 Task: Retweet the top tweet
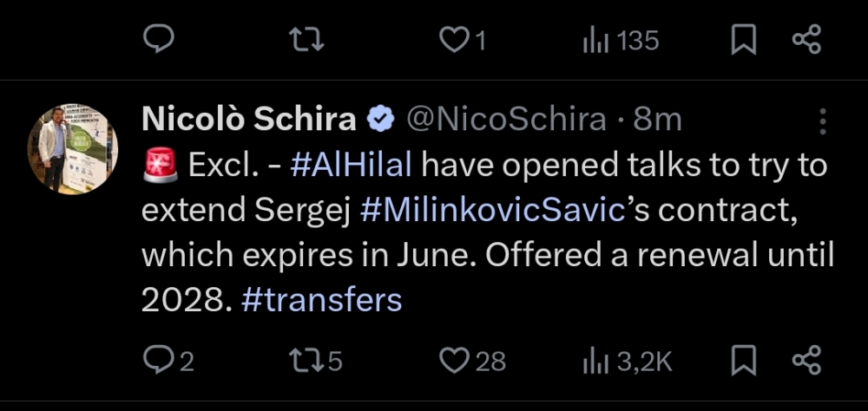tap(305, 40)
